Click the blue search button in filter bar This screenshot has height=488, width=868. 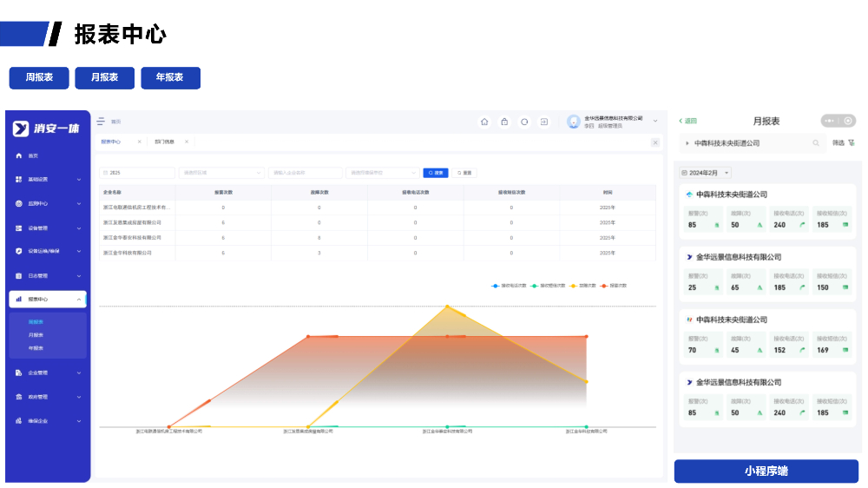click(x=436, y=173)
